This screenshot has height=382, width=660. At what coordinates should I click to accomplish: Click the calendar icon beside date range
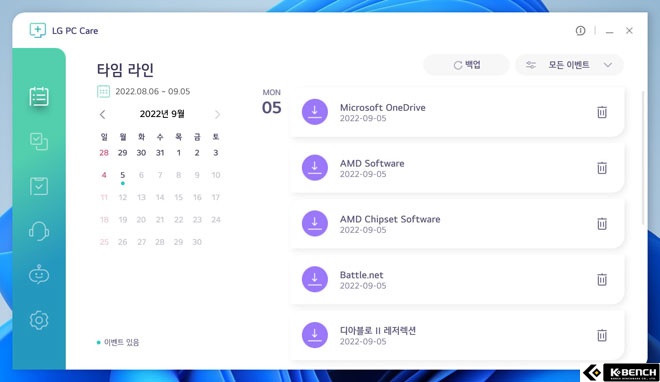pyautogui.click(x=104, y=91)
